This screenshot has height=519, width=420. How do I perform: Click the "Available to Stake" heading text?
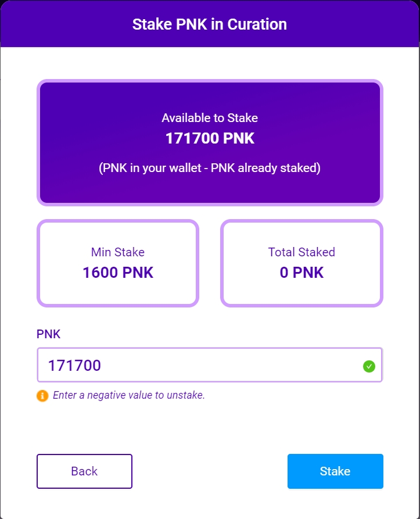click(x=210, y=118)
